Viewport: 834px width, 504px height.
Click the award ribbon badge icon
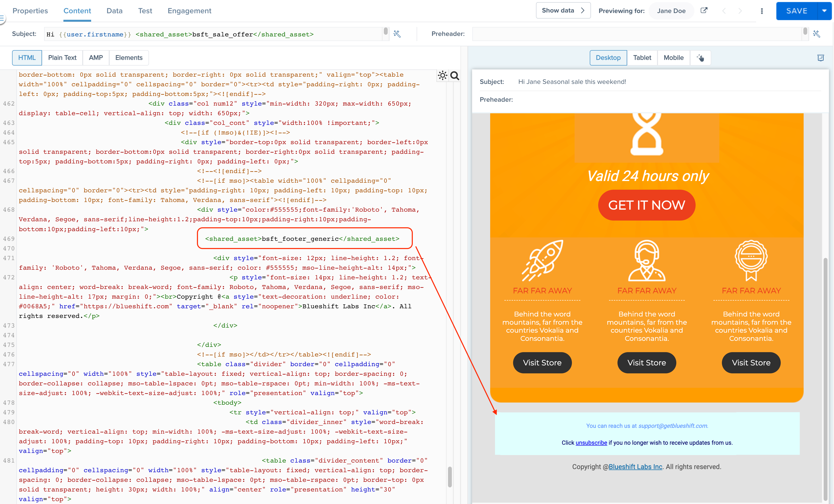pyautogui.click(x=751, y=261)
